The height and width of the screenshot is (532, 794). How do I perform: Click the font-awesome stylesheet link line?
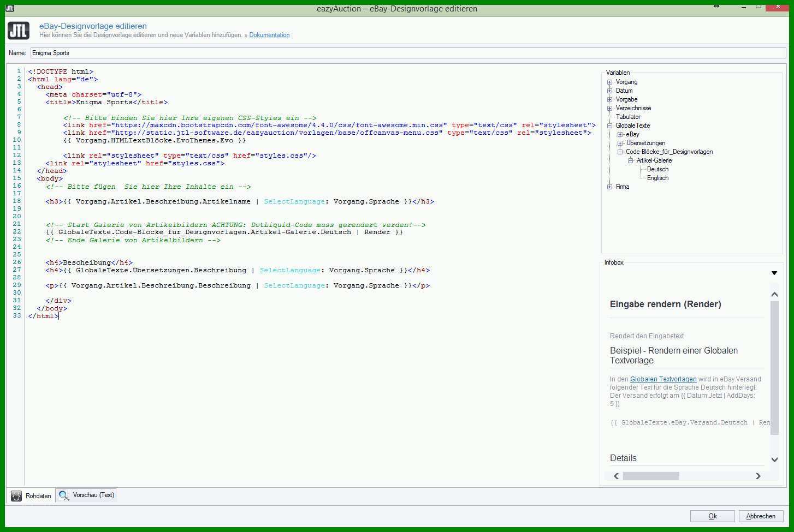[329, 125]
